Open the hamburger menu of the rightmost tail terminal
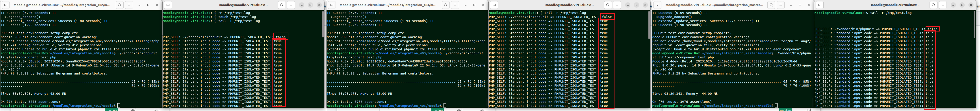The image size is (980, 111). (943, 5)
